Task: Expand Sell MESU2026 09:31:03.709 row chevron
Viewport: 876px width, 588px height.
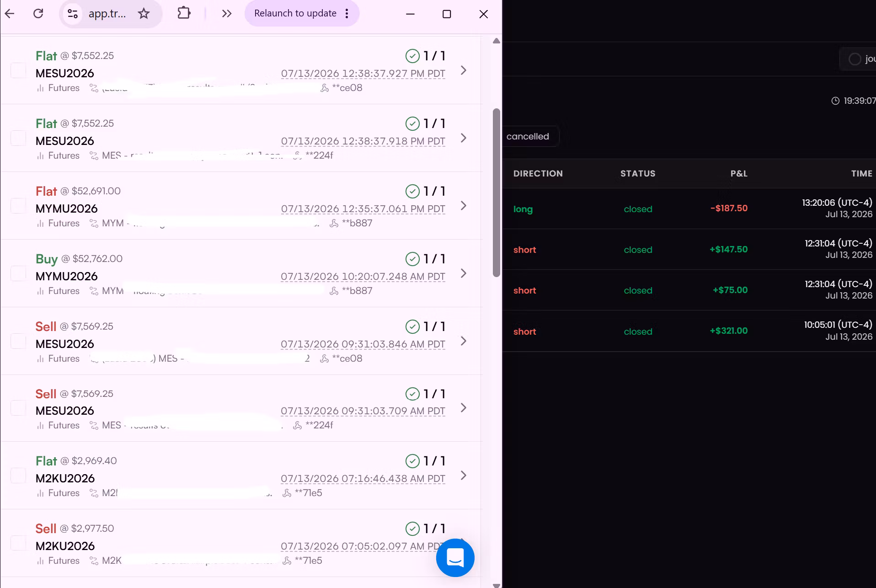Action: click(464, 408)
